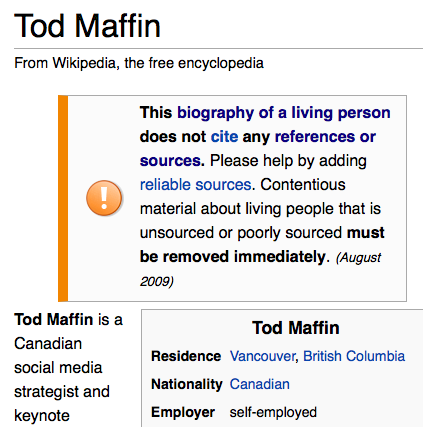Viewport: 423px width, 427px height.
Task: Click the italic 'August 2009' date text
Action: [260, 269]
